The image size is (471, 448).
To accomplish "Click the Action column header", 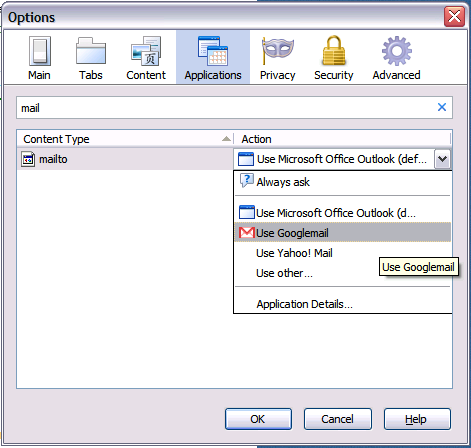I will click(342, 139).
